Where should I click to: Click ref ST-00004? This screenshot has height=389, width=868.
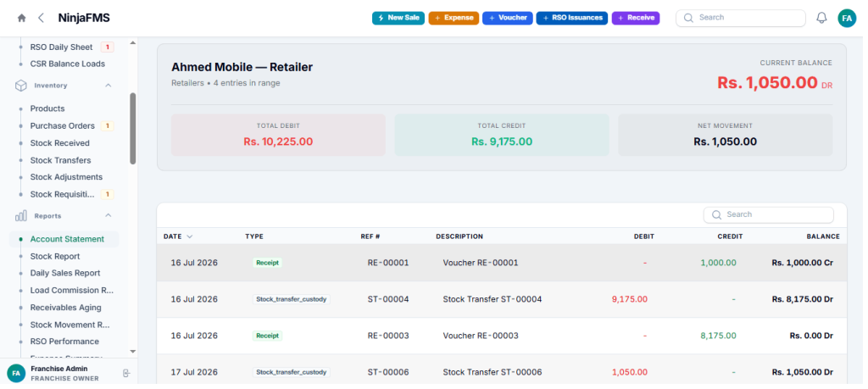tap(388, 299)
